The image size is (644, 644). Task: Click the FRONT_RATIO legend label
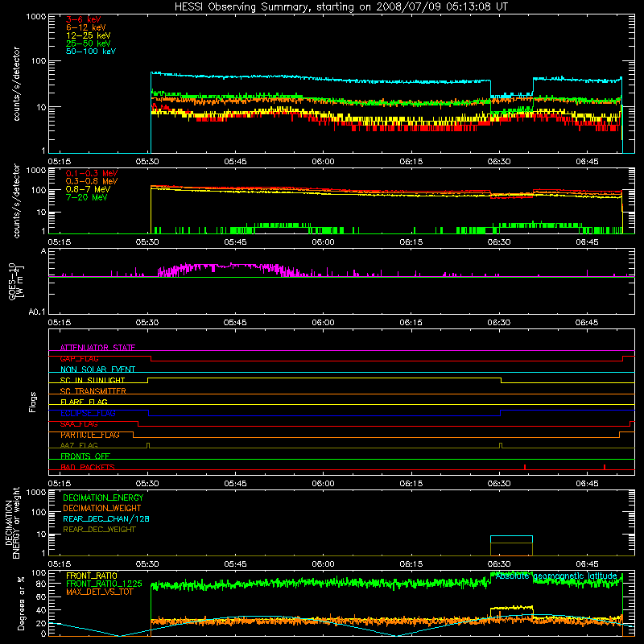(92, 576)
